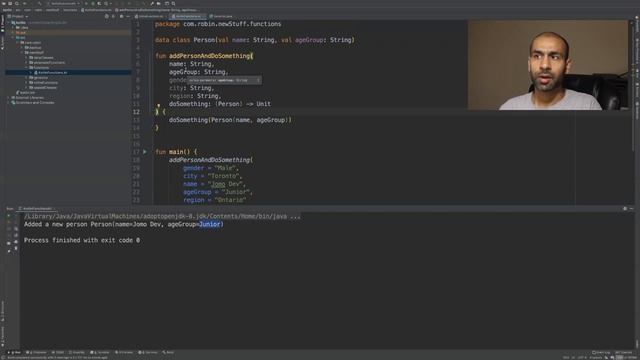The width and height of the screenshot is (640, 360).
Task: Click line 12 closing parenthesis in editor
Action: [x=157, y=112]
